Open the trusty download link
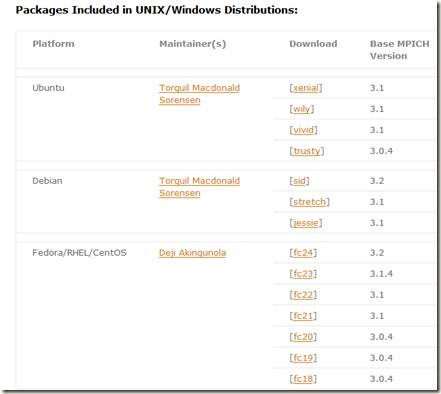 307,151
